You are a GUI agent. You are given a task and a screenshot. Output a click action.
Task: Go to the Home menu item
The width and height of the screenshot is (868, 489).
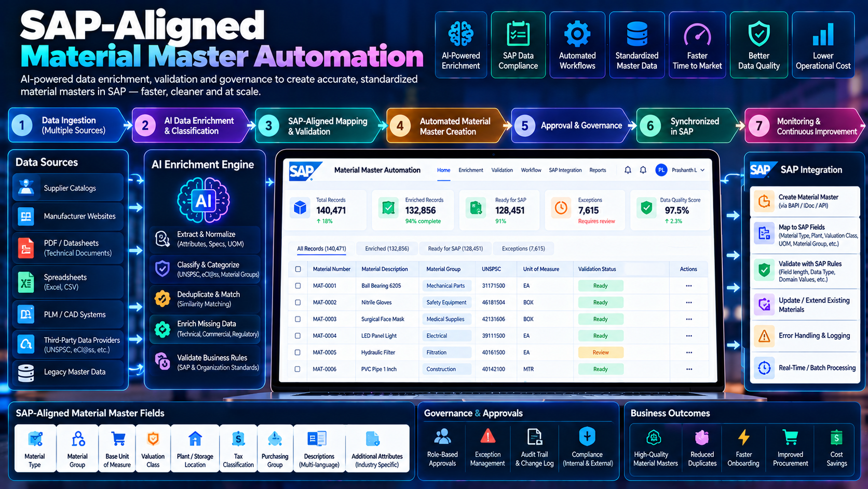(x=444, y=170)
